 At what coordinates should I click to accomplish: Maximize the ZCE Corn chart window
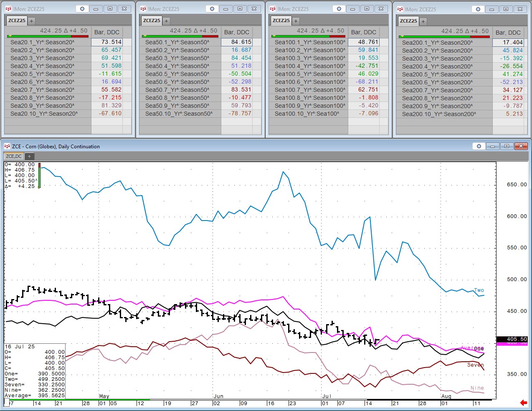(x=507, y=146)
